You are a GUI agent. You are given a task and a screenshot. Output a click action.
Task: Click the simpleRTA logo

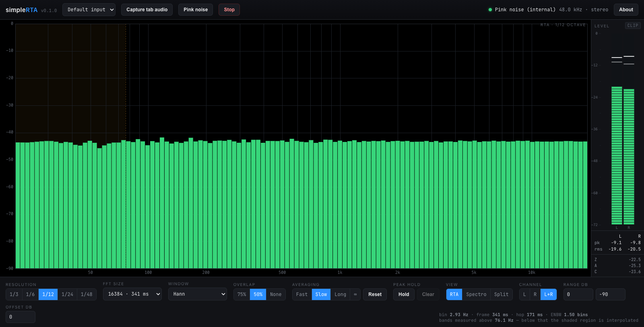tap(21, 10)
